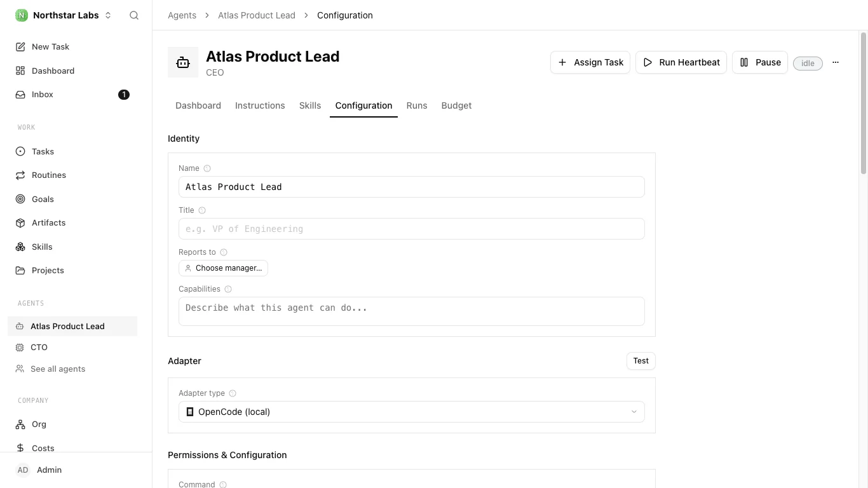Open the Choose manager selector
868x488 pixels.
[x=223, y=268]
